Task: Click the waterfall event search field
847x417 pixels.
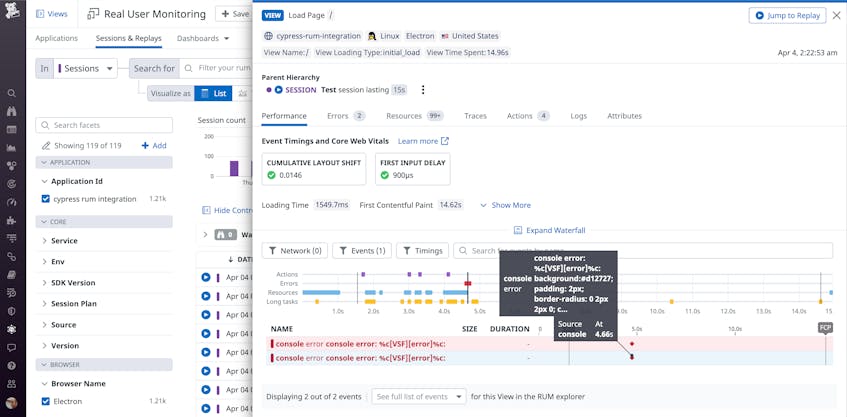Action: (x=643, y=251)
